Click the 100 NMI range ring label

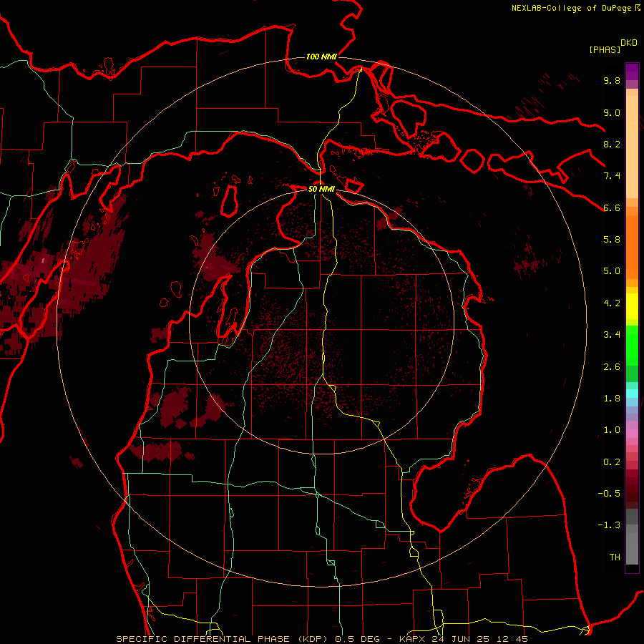pyautogui.click(x=321, y=57)
